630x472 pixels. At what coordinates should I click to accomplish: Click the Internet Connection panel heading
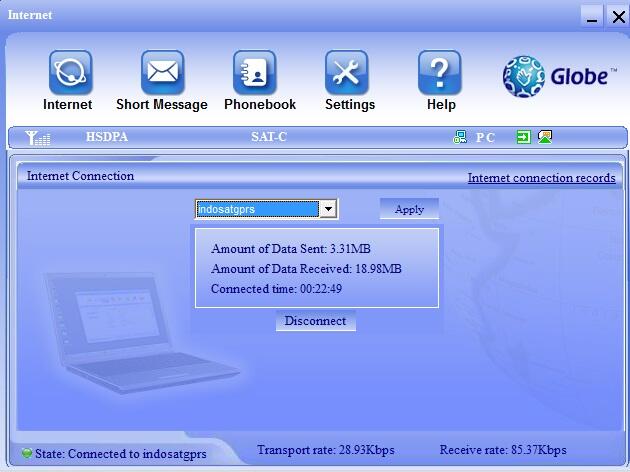tap(80, 176)
